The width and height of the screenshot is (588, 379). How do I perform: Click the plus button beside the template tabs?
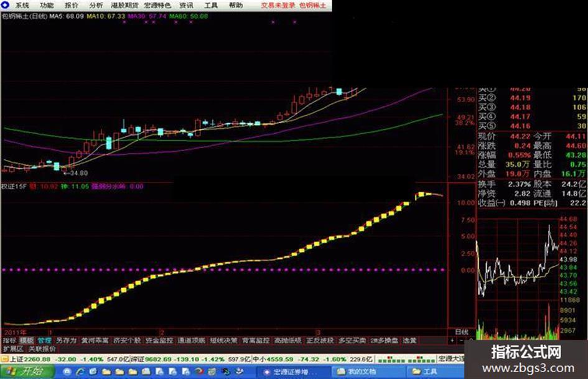pos(452,340)
